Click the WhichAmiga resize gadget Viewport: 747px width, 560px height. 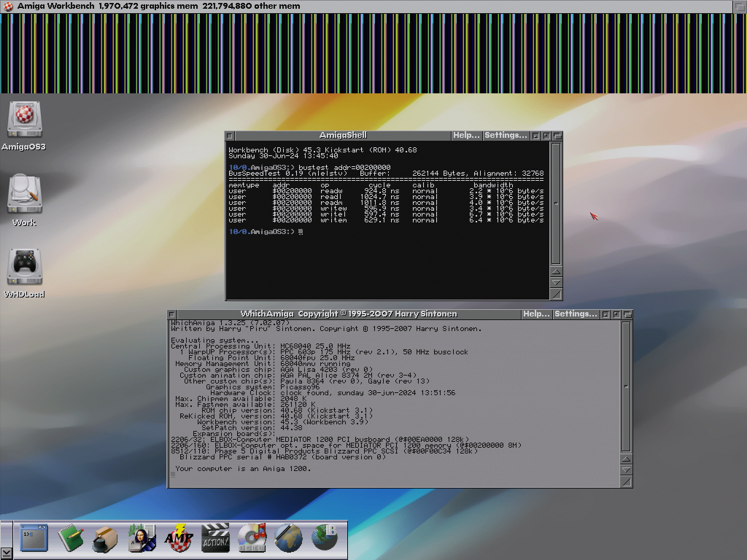click(x=627, y=482)
